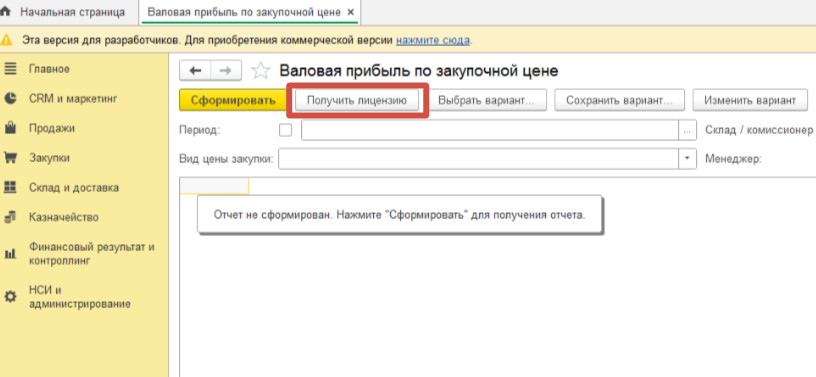Click the Получить лицензию button
Image resolution: width=816 pixels, height=377 pixels.
(356, 100)
